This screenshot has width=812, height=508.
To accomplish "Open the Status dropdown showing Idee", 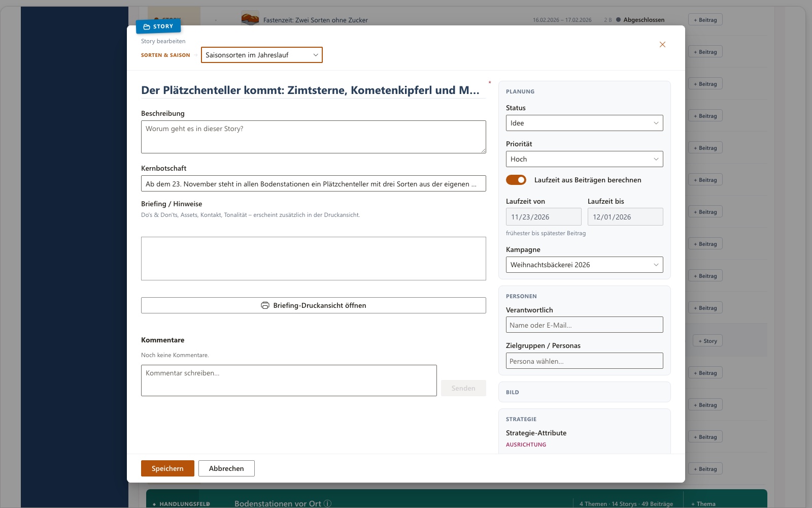I will click(584, 123).
